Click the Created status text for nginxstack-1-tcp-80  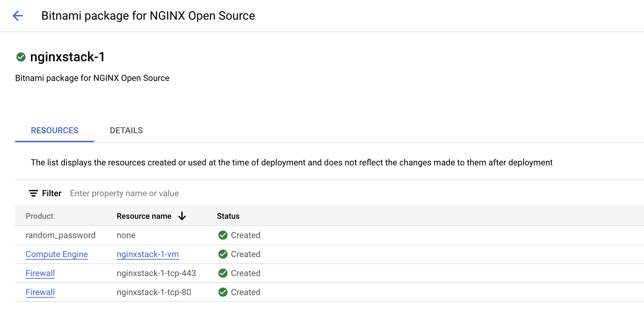(x=246, y=292)
